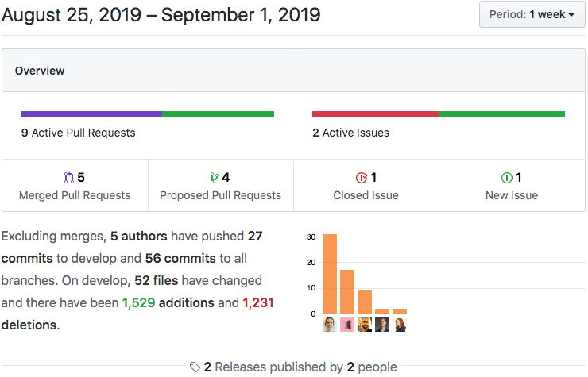Screen dimensions: 588x377
Task: Open 5 Merged Pull Requests
Action: coord(75,186)
